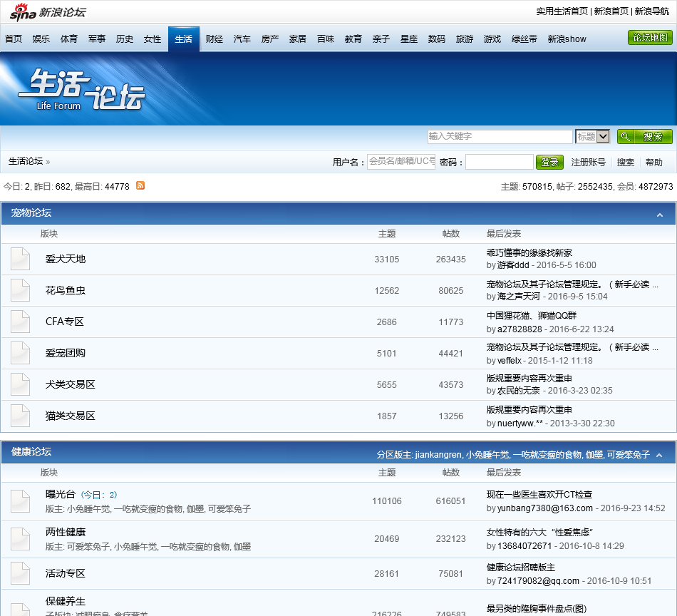Open the 帮助 link
Image resolution: width=677 pixels, height=616 pixels.
pos(653,162)
